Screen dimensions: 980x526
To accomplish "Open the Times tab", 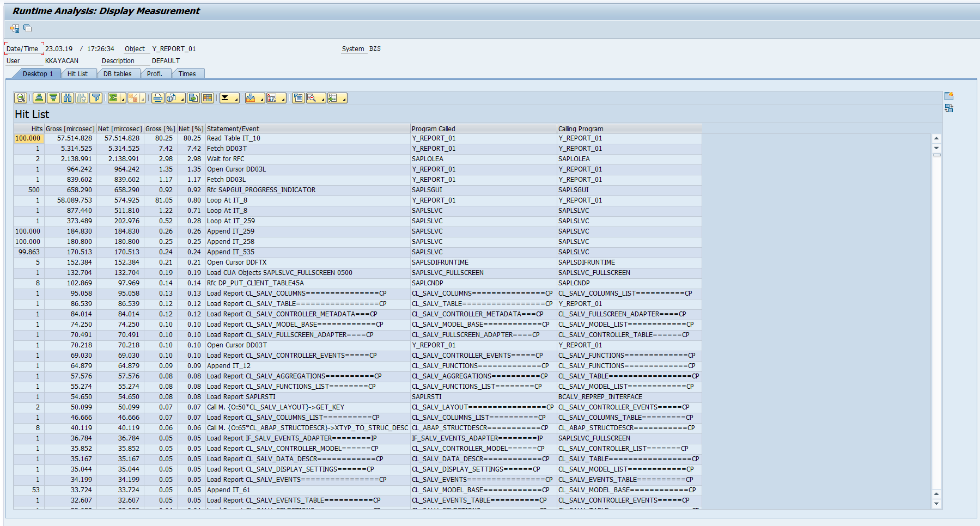I will (x=187, y=74).
